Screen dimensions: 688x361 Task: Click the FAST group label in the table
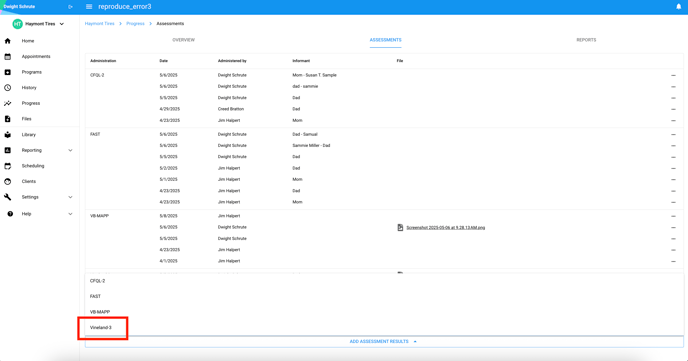95,134
